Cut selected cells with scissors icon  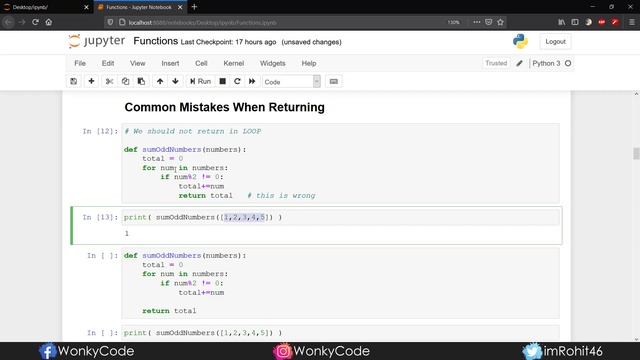(x=109, y=81)
